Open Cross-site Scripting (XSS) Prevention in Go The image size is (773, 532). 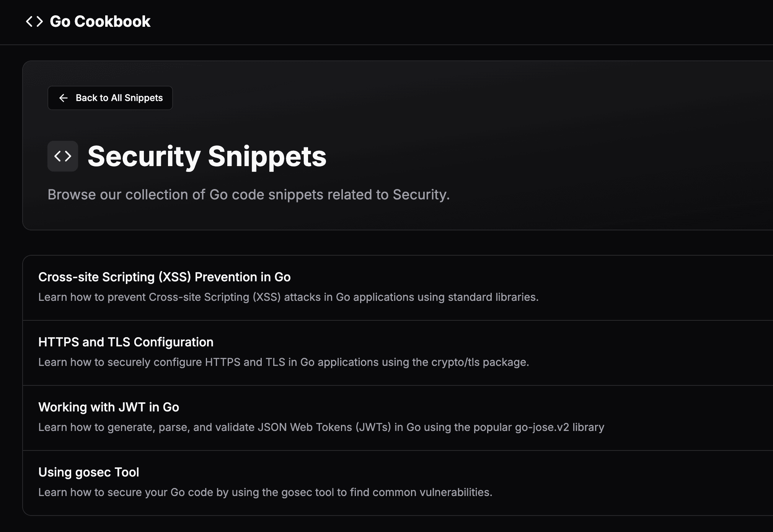tap(165, 277)
